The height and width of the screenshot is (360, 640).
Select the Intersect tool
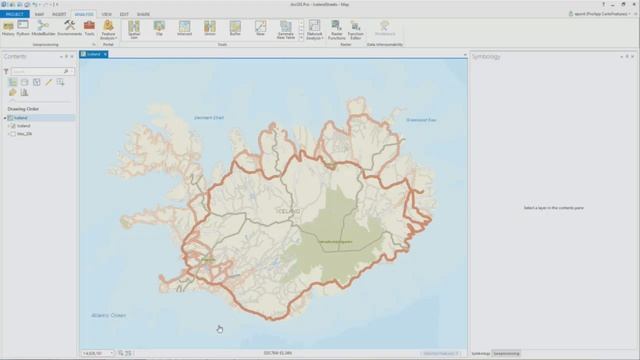point(184,29)
